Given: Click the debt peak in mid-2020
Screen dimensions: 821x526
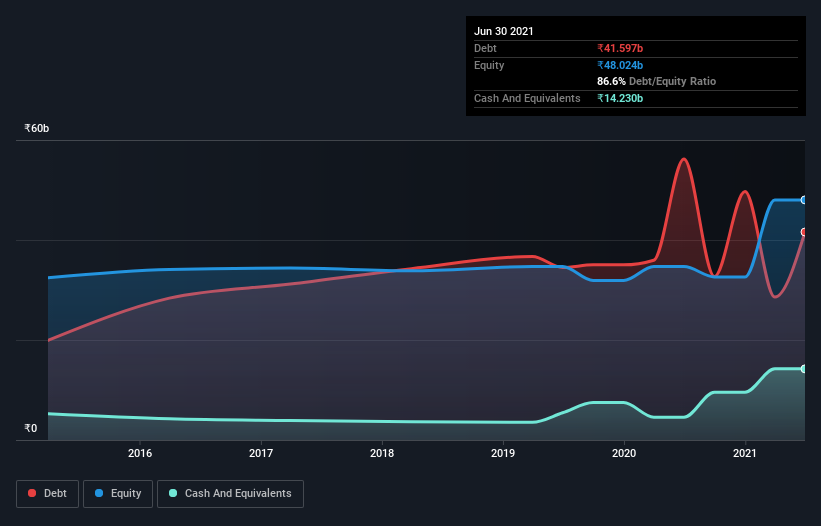Looking at the screenshot, I should (683, 159).
